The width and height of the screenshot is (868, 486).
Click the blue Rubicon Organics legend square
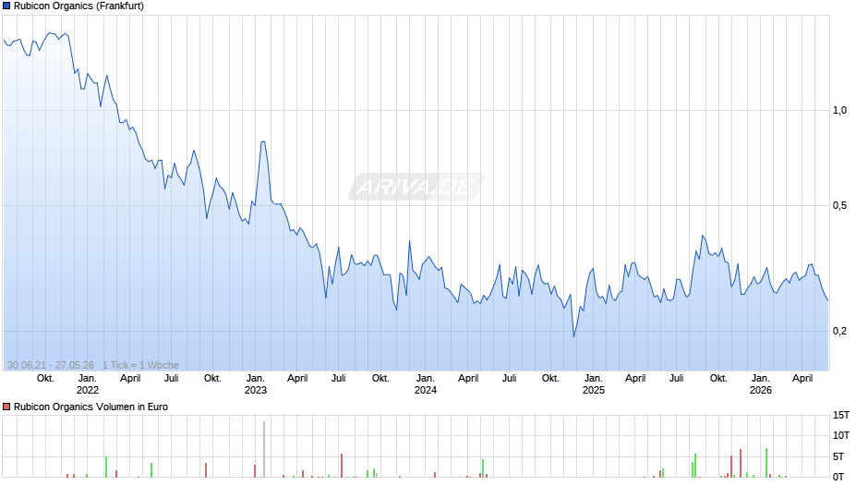(x=6, y=6)
